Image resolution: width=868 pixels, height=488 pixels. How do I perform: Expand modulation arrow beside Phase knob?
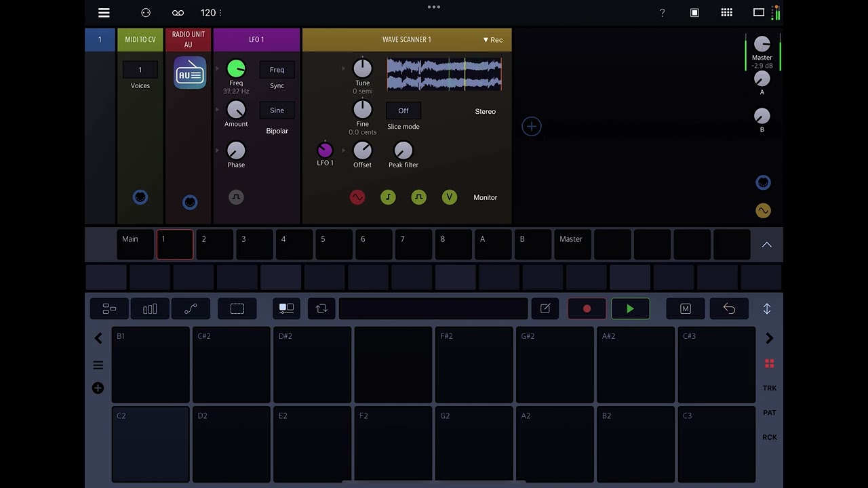218,150
